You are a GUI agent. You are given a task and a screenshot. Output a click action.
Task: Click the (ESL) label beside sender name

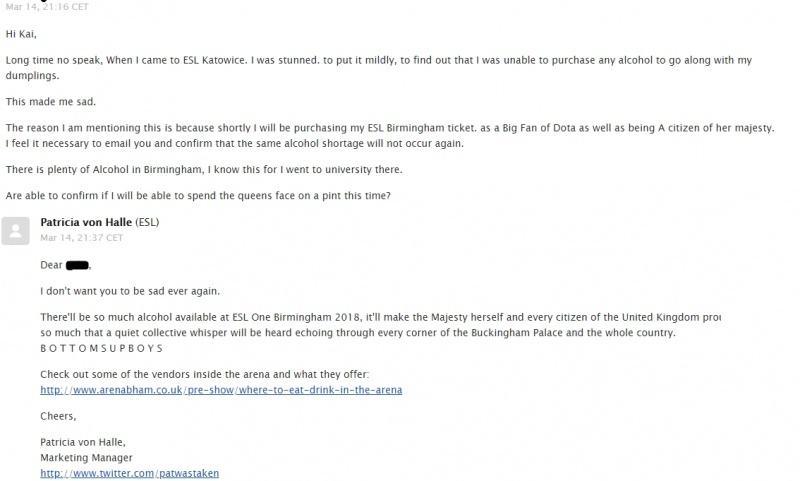pos(147,222)
